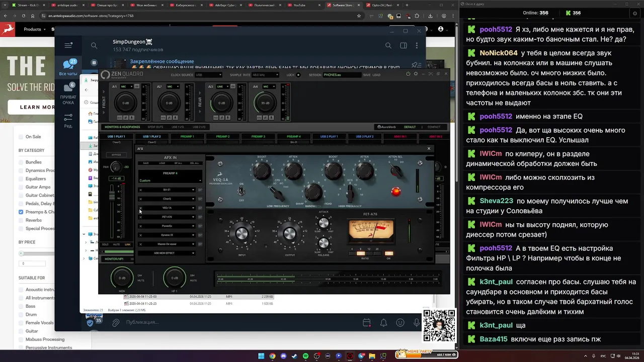Check the Bundles category checkbox
Screen dimensions: 644x362
click(x=21, y=162)
